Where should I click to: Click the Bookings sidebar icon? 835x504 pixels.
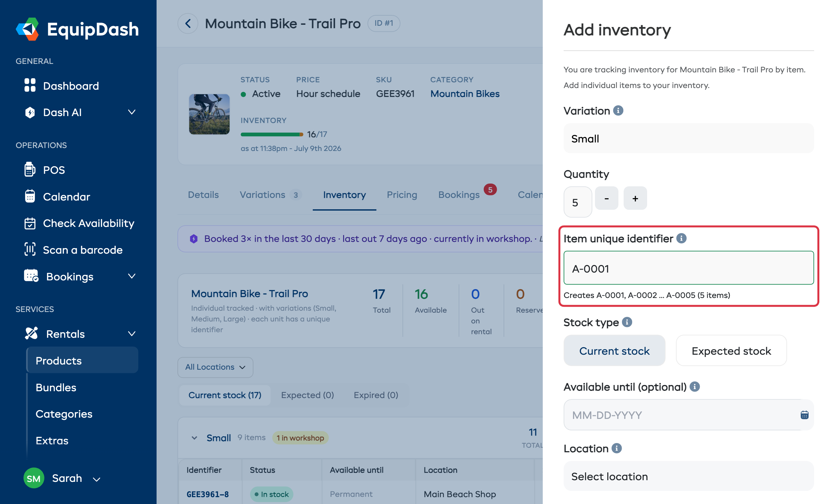pos(31,276)
